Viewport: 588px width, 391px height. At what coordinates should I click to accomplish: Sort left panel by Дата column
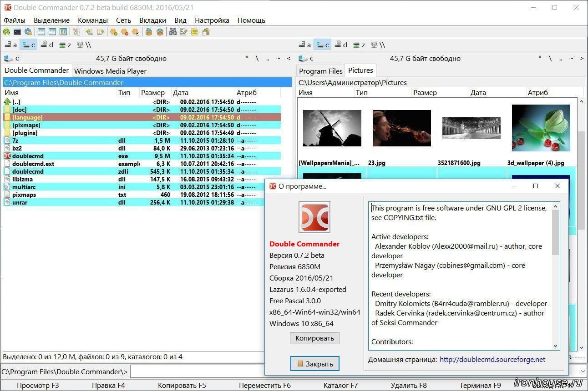[203, 92]
